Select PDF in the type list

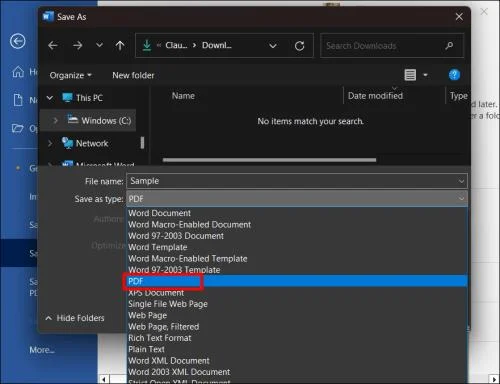coord(297,281)
